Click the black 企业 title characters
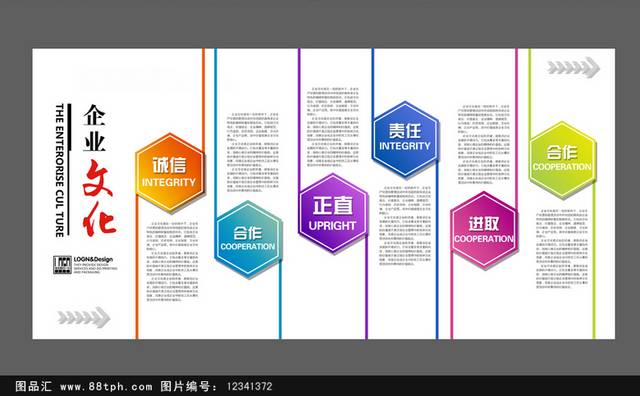 click(95, 129)
